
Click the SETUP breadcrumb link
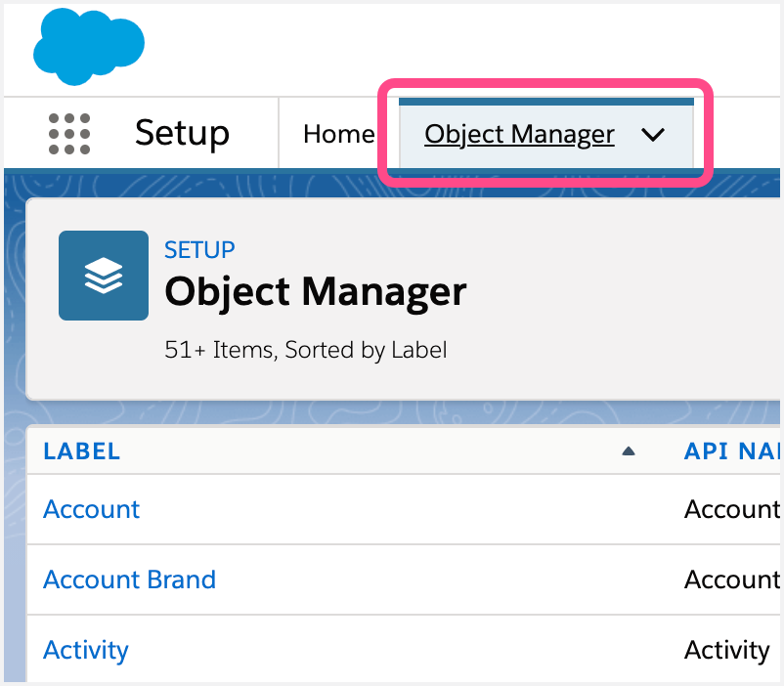[x=199, y=250]
